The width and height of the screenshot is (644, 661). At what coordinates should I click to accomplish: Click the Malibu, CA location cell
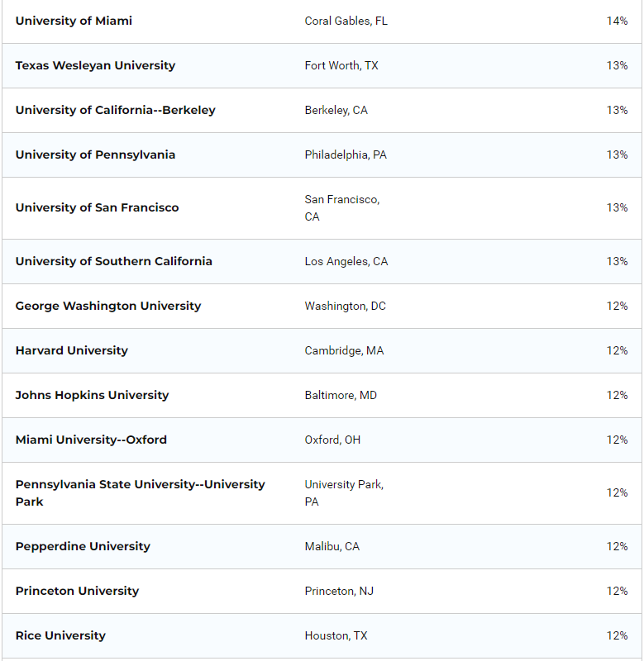coord(332,546)
